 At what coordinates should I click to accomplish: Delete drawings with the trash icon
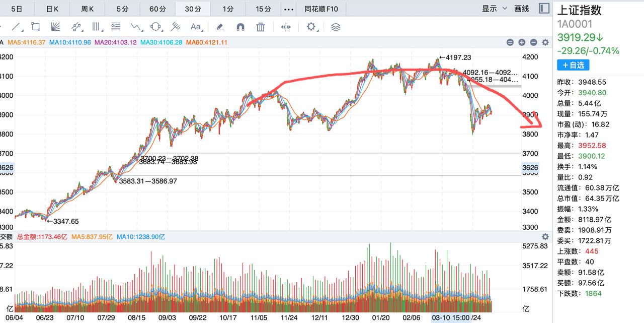pyautogui.click(x=261, y=27)
